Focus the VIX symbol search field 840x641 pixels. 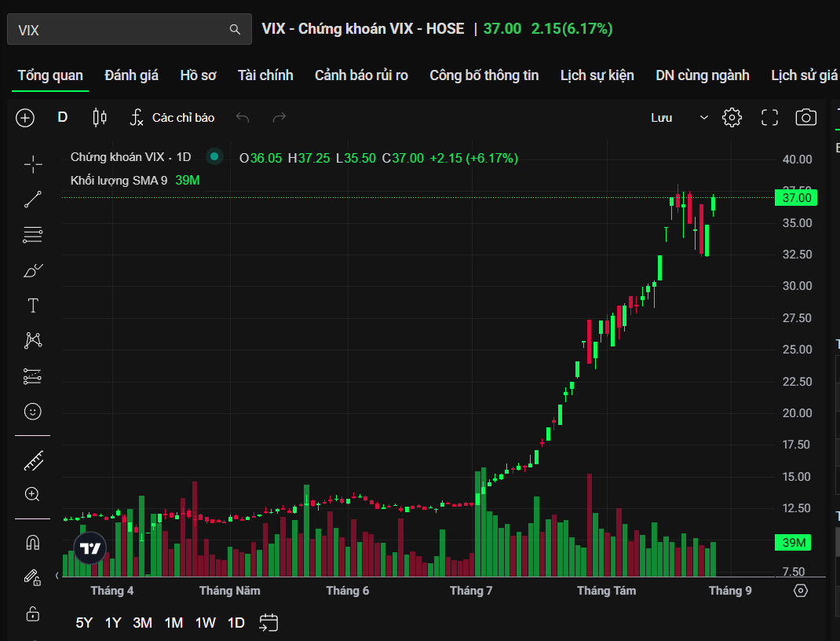(129, 30)
